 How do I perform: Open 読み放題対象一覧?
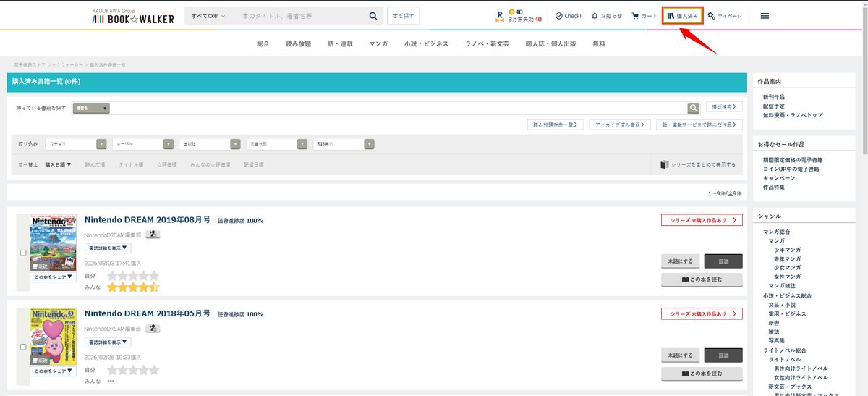click(557, 125)
